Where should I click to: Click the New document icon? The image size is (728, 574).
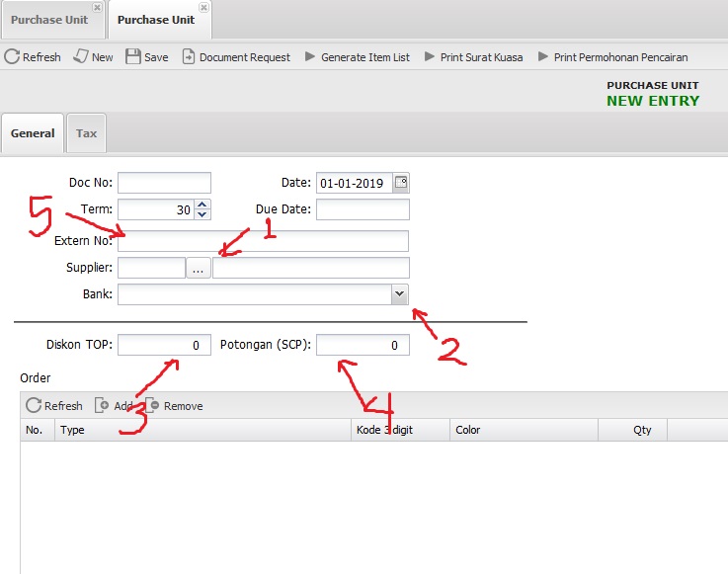point(82,57)
